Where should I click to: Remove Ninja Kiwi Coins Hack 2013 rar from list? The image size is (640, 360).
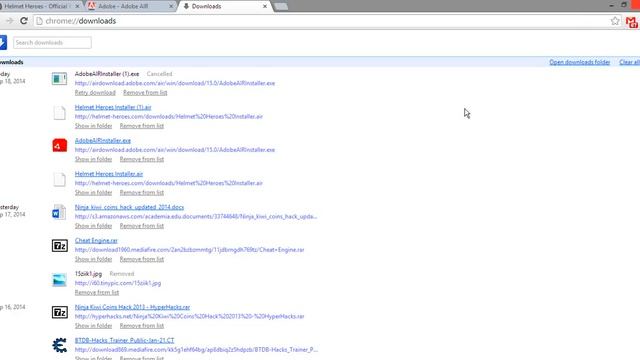click(142, 326)
